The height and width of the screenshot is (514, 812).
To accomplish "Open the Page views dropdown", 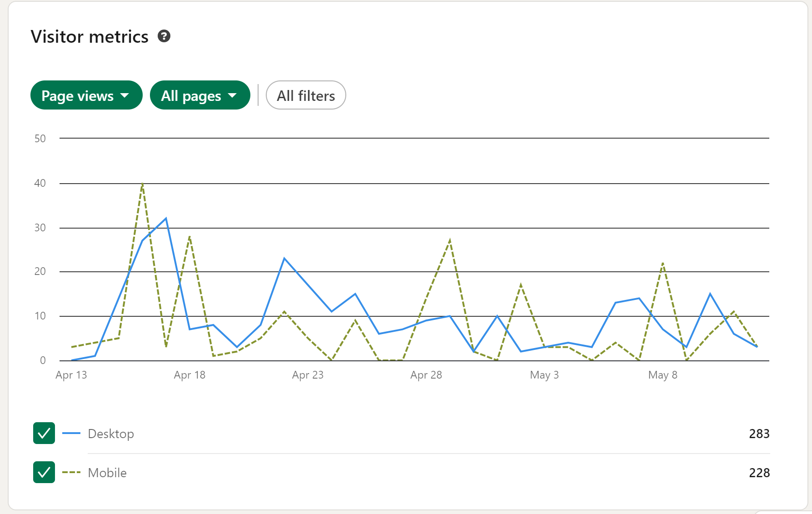I will 86,95.
